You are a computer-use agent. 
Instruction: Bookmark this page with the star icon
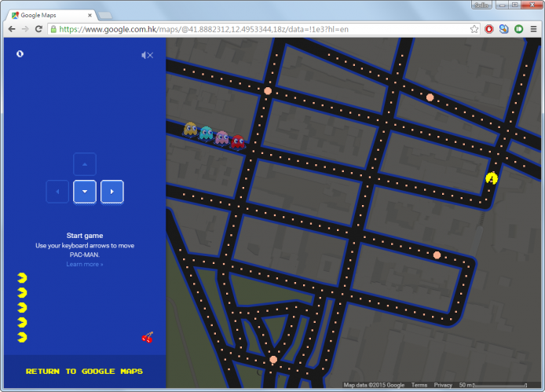(474, 29)
